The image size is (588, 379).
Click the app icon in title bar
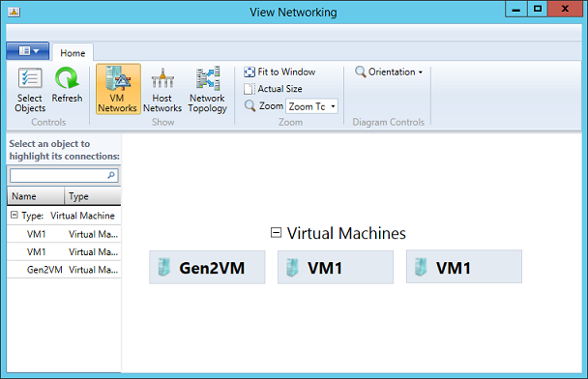14,12
